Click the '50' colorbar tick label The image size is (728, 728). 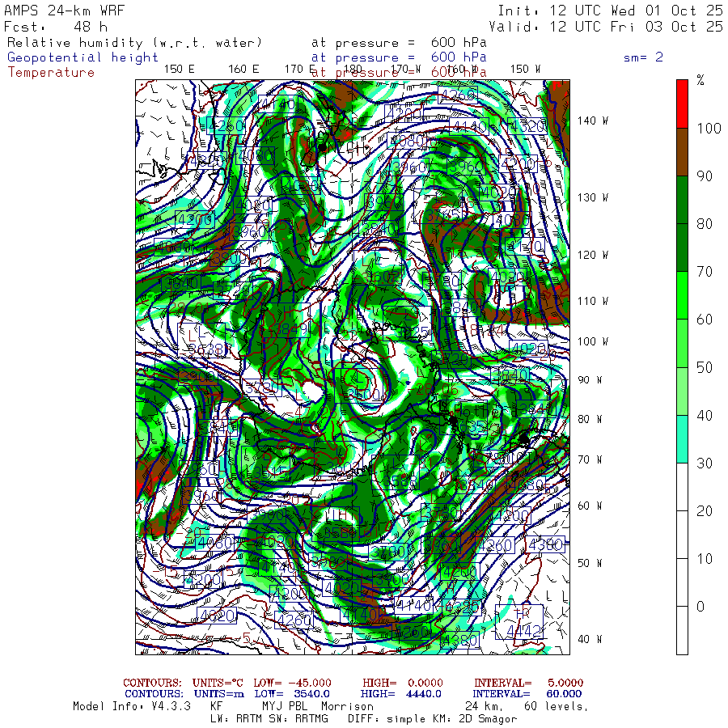(705, 367)
